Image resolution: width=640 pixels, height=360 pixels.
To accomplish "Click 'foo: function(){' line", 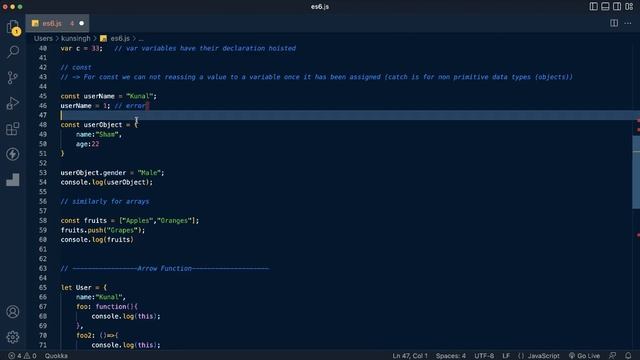I will (x=107, y=307).
